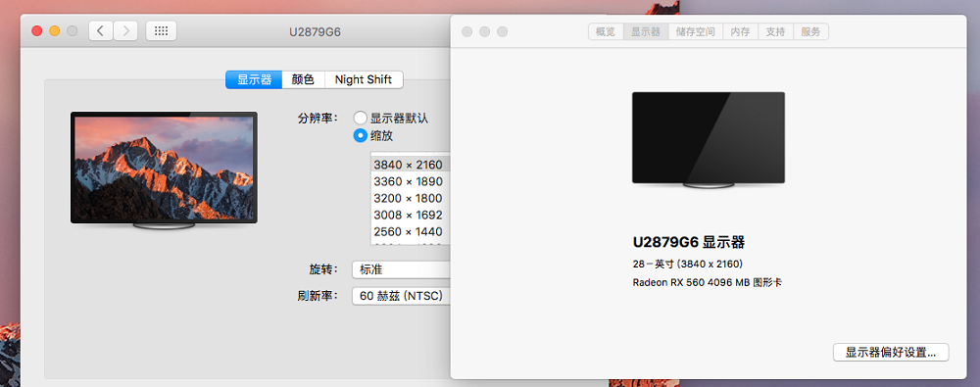Click the Sierra wallpaper monitor preview
The image size is (980, 387).
(x=164, y=170)
